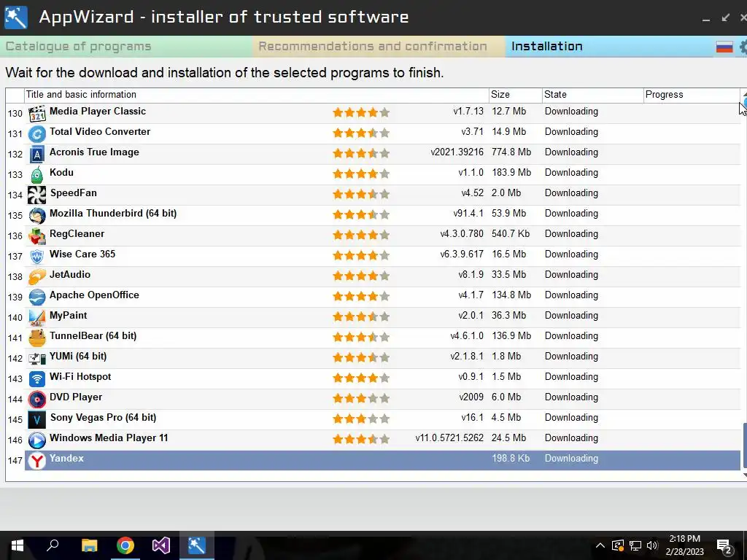Click the Windows Media Player 11 icon
Viewport: 747px width, 560px height.
point(36,440)
